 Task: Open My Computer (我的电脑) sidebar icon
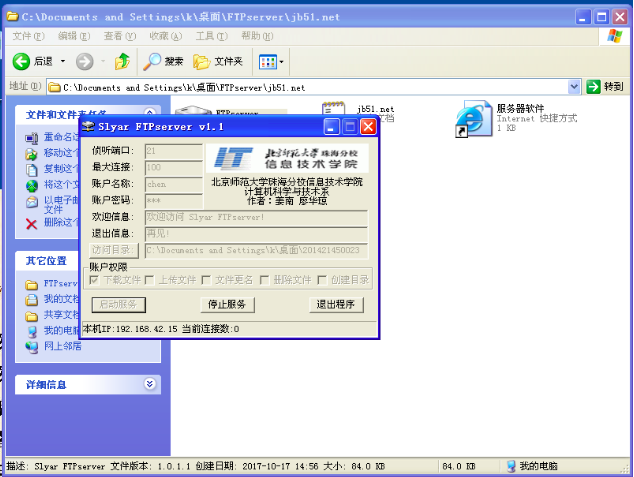[32, 331]
